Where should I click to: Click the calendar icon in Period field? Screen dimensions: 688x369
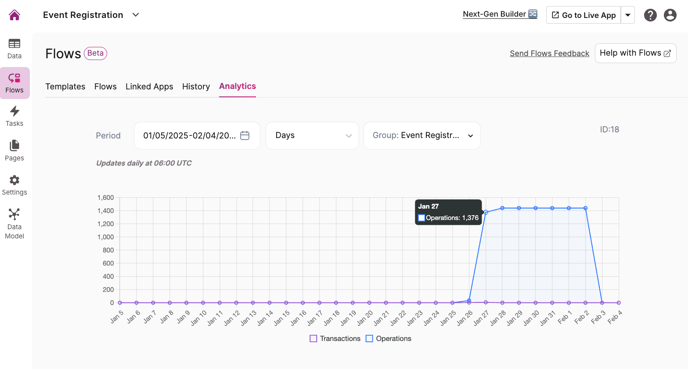tap(245, 136)
